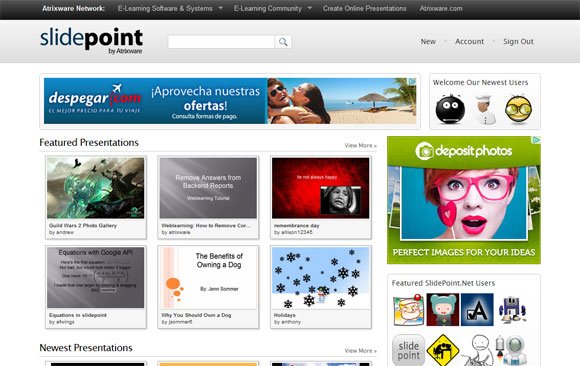The height and width of the screenshot is (366, 580).
Task: Open the yellow glasses smiley user avatar
Action: click(x=518, y=110)
